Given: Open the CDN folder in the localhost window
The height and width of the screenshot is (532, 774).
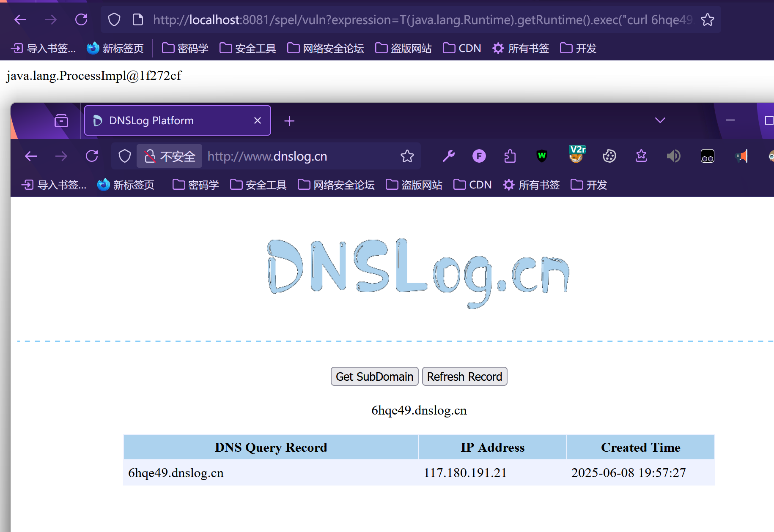Looking at the screenshot, I should tap(462, 48).
